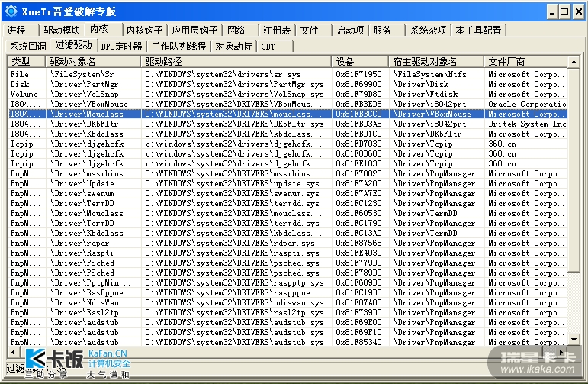Viewport: 588px width, 384px height.
Task: Click the vertical scrollbar thumb
Action: pyautogui.click(x=574, y=169)
